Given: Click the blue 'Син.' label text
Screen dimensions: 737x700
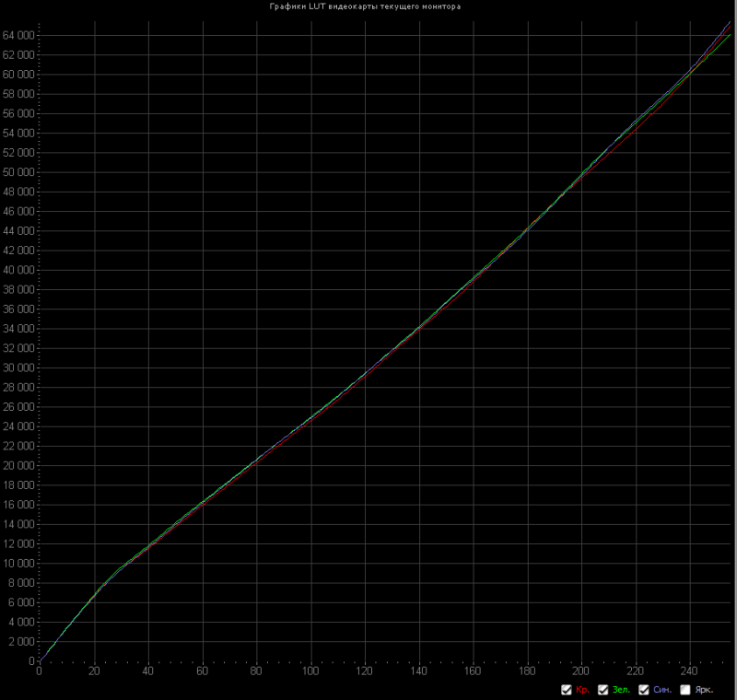Looking at the screenshot, I should coord(662,690).
